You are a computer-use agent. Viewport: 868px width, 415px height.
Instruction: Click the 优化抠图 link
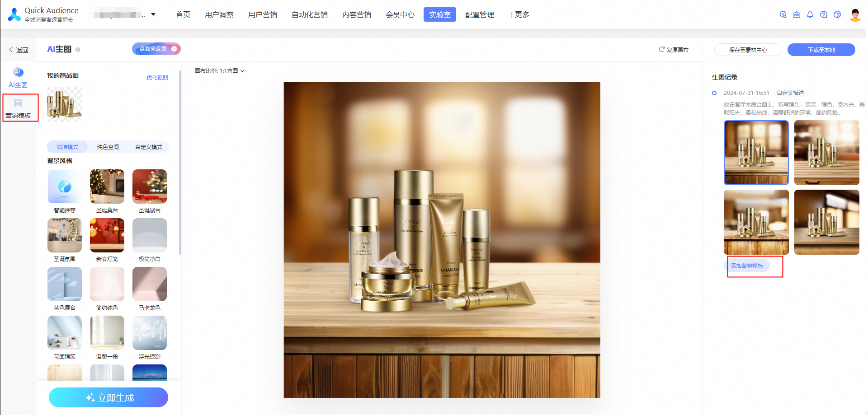[157, 78]
